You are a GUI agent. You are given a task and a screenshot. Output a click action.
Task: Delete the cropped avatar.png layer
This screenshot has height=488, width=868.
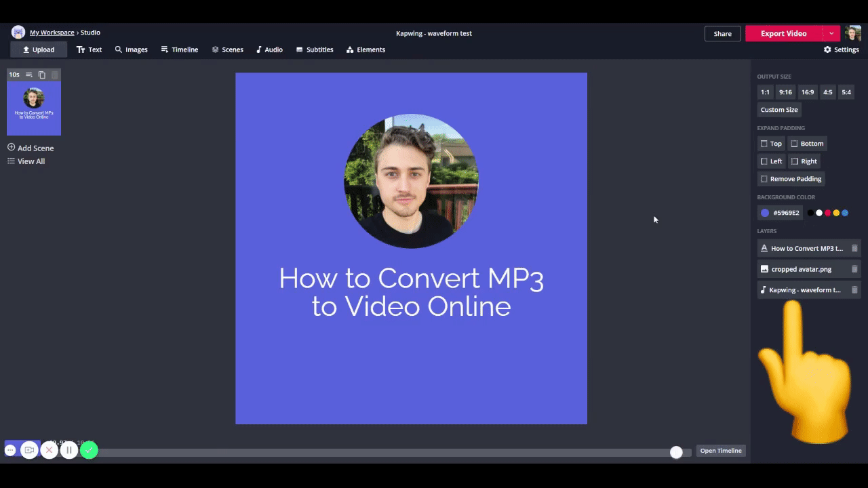[854, 269]
